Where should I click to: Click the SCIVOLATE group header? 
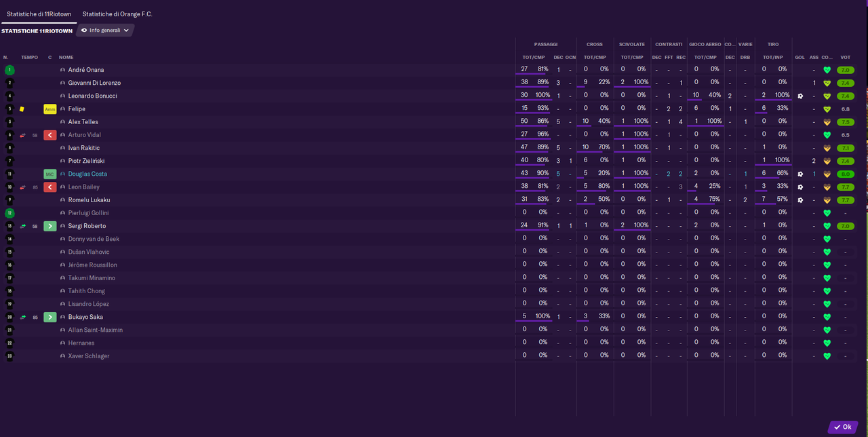632,45
